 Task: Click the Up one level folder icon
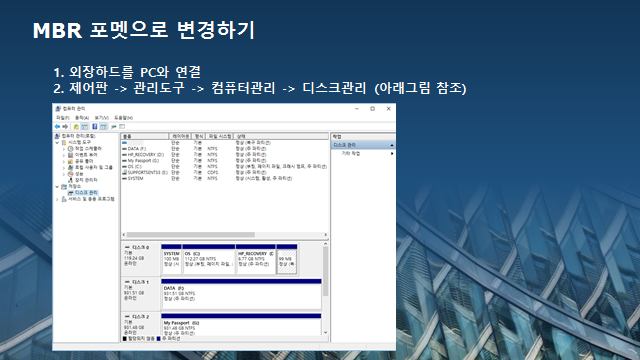(76, 127)
